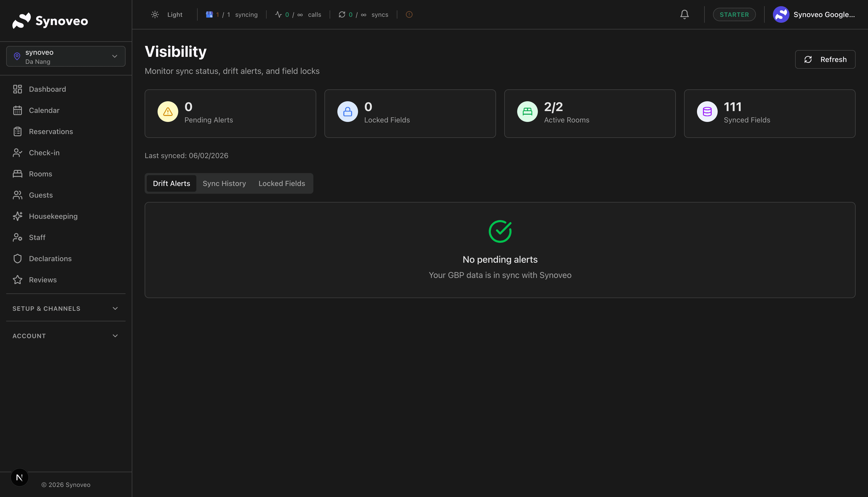Click the Reviews star icon
868x497 pixels.
pyautogui.click(x=17, y=279)
